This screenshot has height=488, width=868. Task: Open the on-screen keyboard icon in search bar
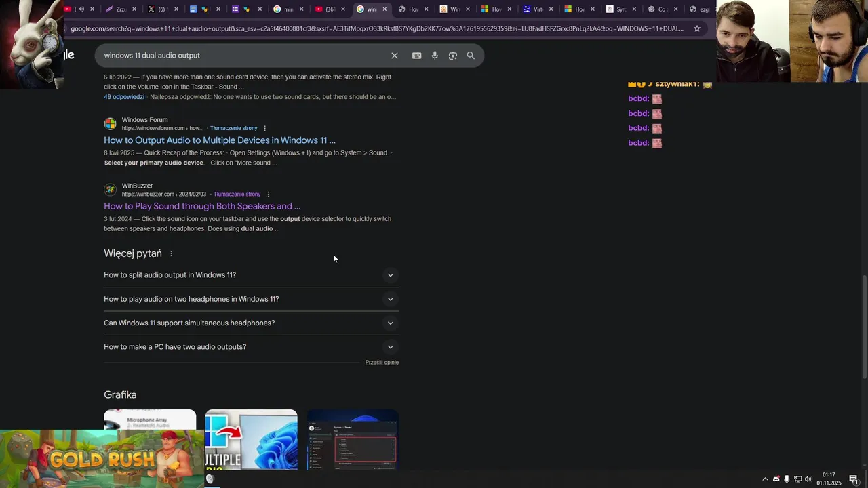coord(417,56)
